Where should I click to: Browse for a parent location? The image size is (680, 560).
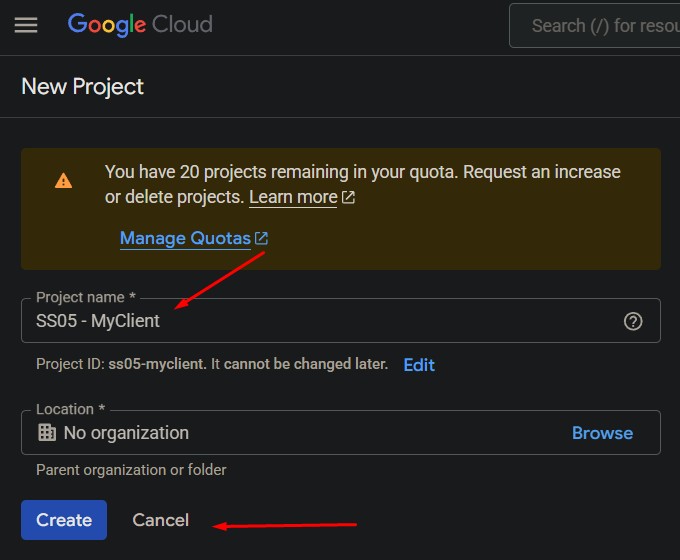point(602,433)
